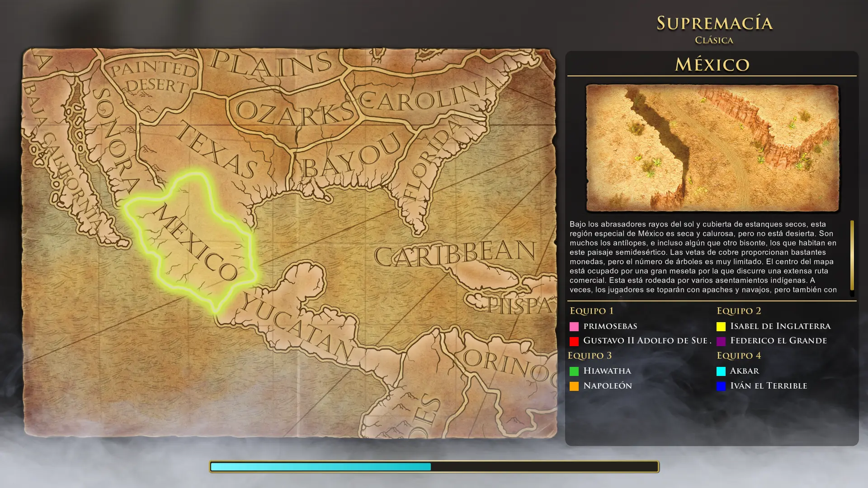Click player name Isabel de Inglaterra
The image size is (868, 488).
pos(780,326)
